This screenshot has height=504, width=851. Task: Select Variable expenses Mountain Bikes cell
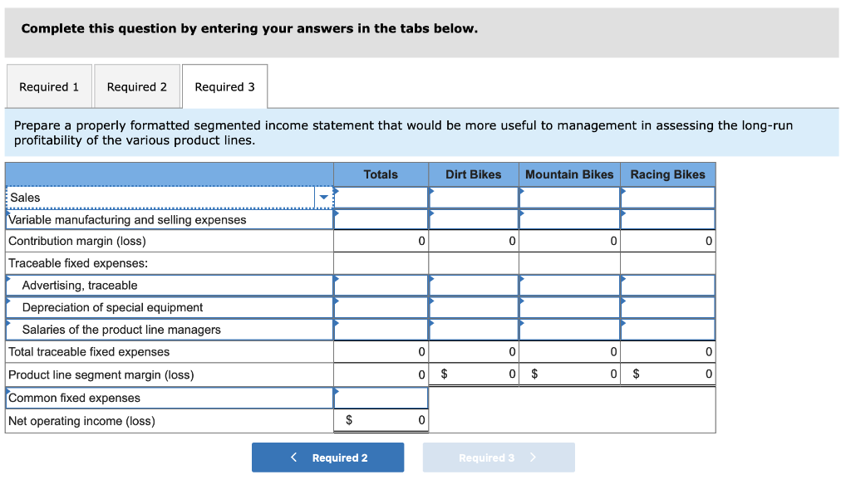[x=569, y=219]
